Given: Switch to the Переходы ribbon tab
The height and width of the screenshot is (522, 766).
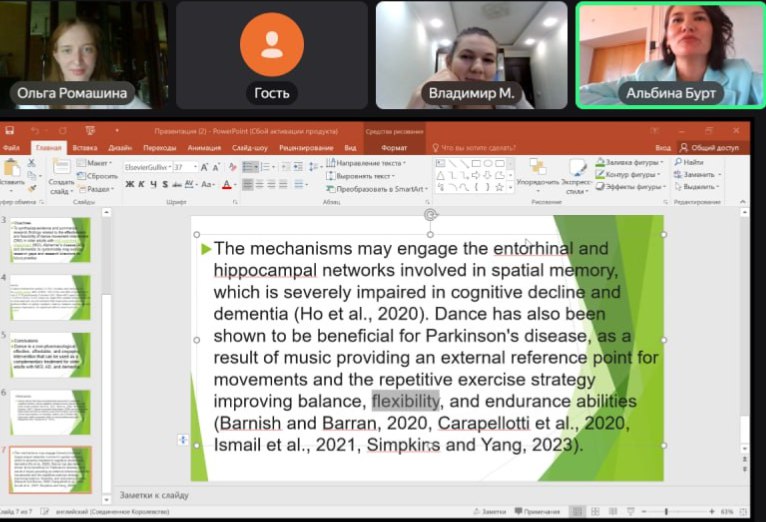Looking at the screenshot, I should [x=160, y=147].
